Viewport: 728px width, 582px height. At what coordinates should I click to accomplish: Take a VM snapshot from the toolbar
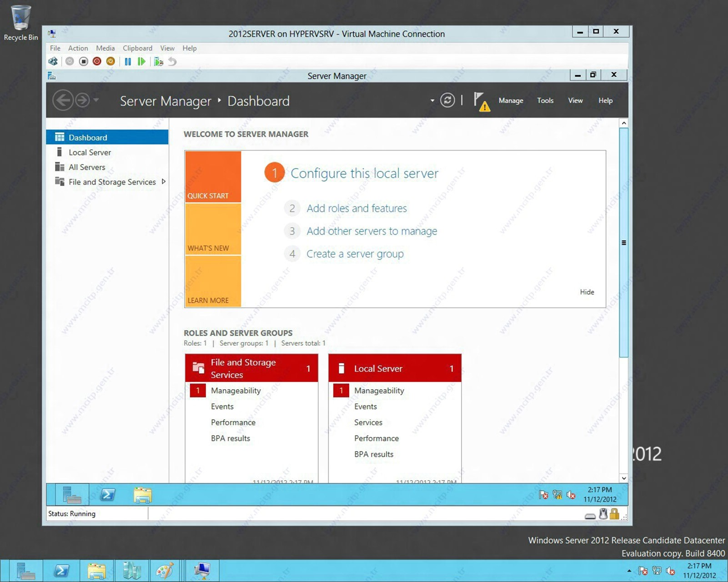(x=158, y=61)
